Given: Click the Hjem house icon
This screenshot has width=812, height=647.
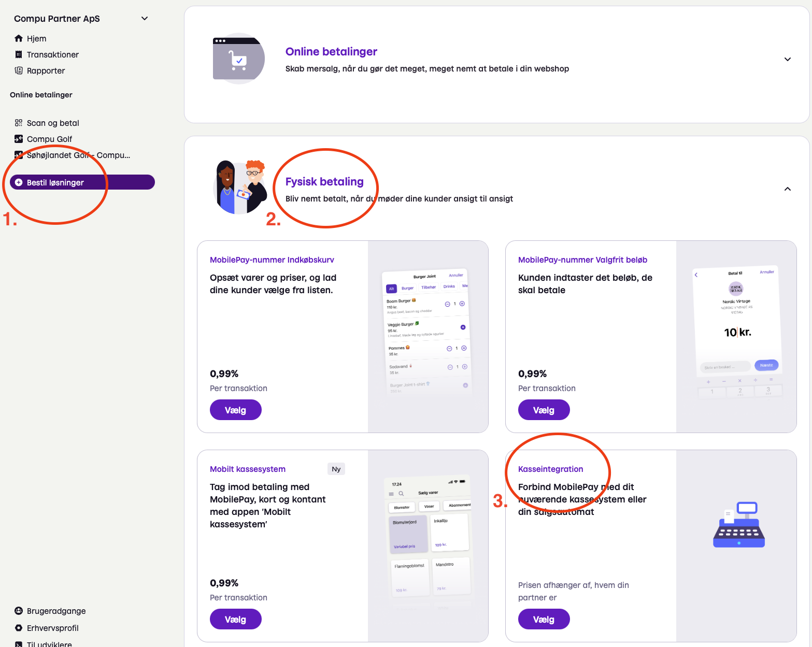Looking at the screenshot, I should (19, 38).
